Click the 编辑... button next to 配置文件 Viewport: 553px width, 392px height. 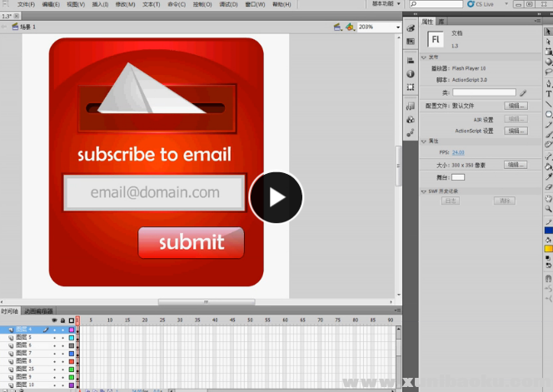[516, 106]
